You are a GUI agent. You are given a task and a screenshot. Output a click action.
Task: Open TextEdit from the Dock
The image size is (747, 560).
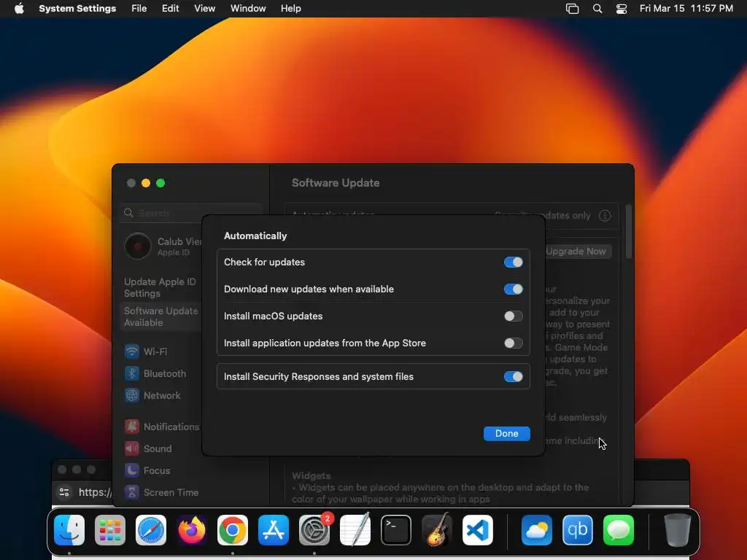[x=355, y=529]
